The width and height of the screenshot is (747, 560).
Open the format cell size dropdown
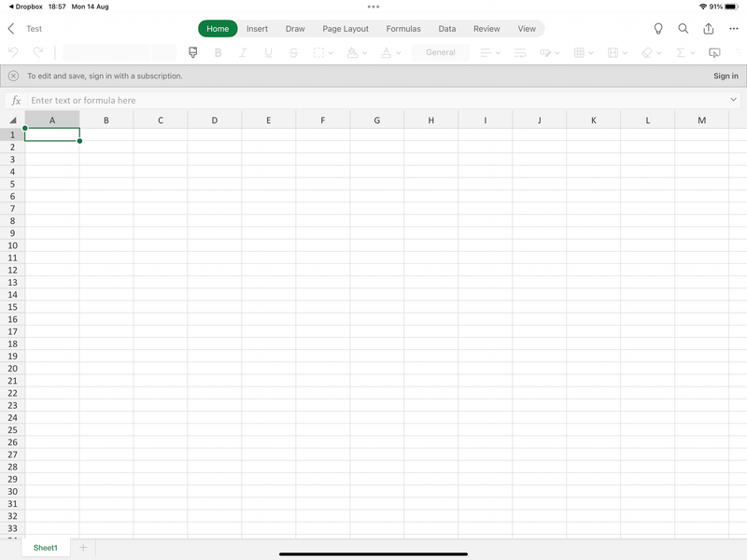click(x=617, y=53)
